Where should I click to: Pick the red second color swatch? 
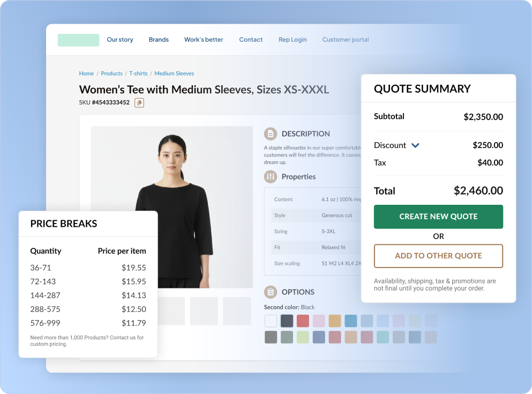(303, 321)
